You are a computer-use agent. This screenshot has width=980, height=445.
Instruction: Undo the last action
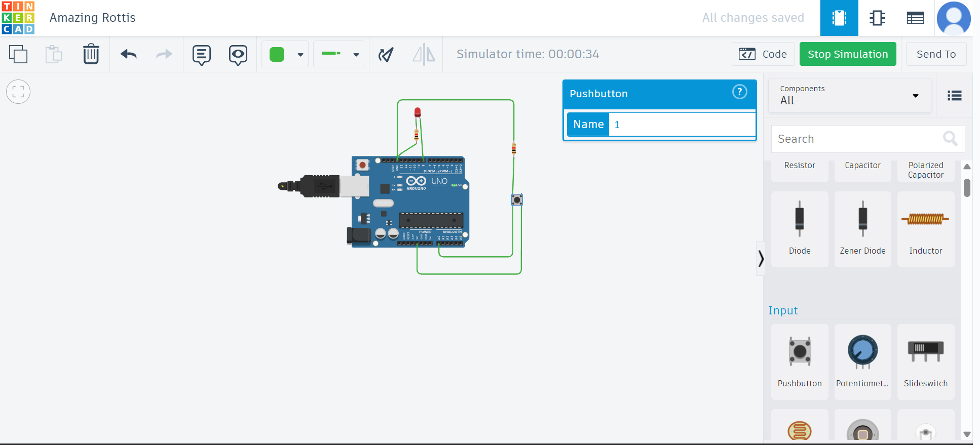click(129, 54)
